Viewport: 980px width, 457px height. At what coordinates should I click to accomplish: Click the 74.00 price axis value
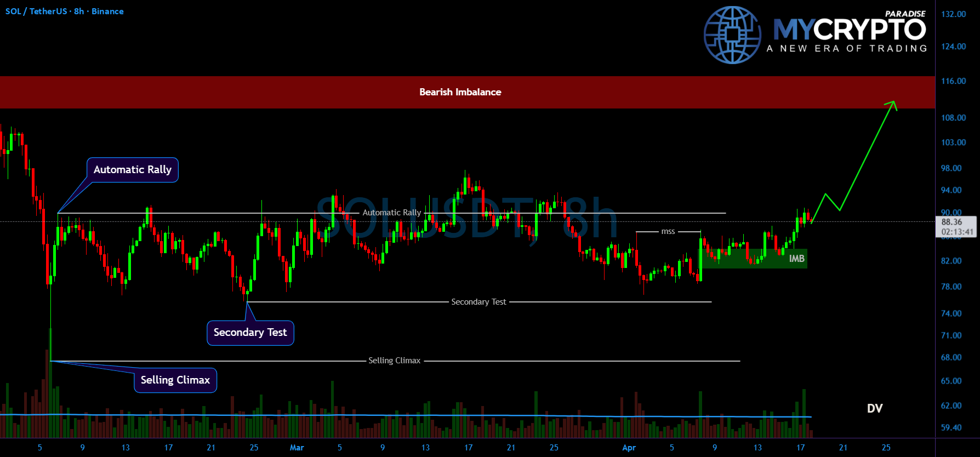coord(951,313)
